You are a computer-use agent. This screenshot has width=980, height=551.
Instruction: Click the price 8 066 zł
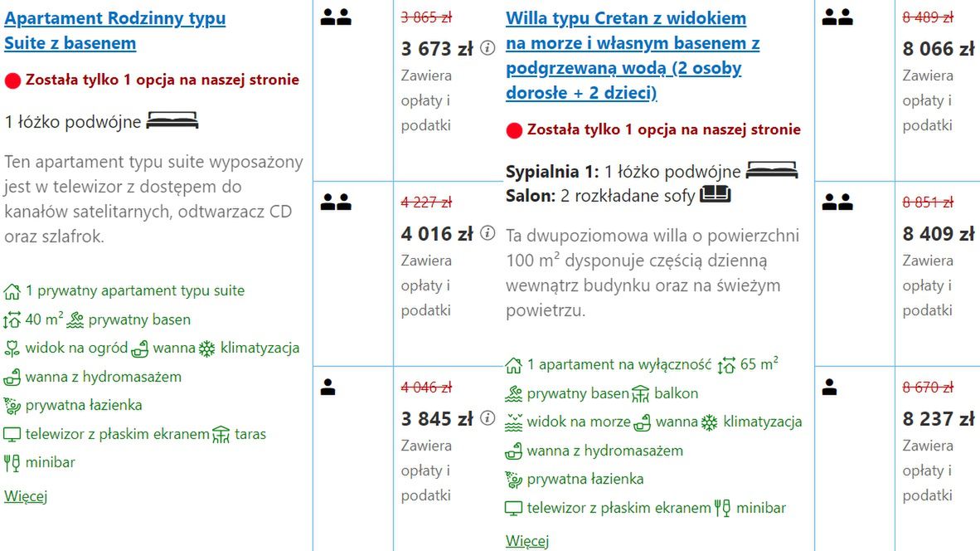(939, 49)
